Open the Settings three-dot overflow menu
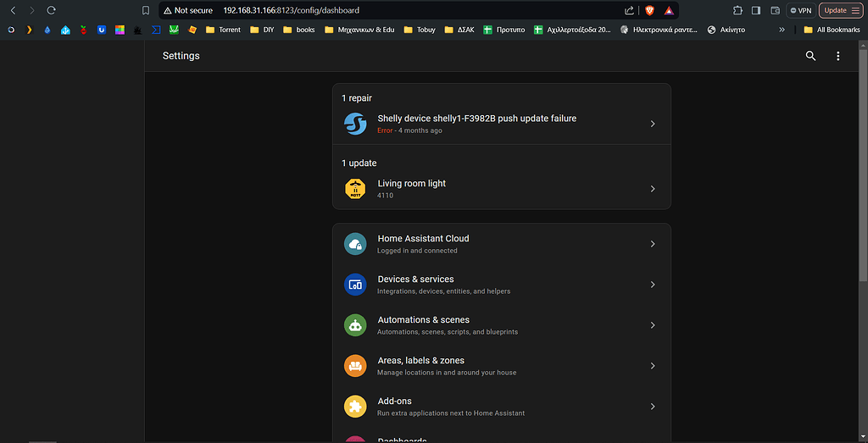 pyautogui.click(x=838, y=56)
